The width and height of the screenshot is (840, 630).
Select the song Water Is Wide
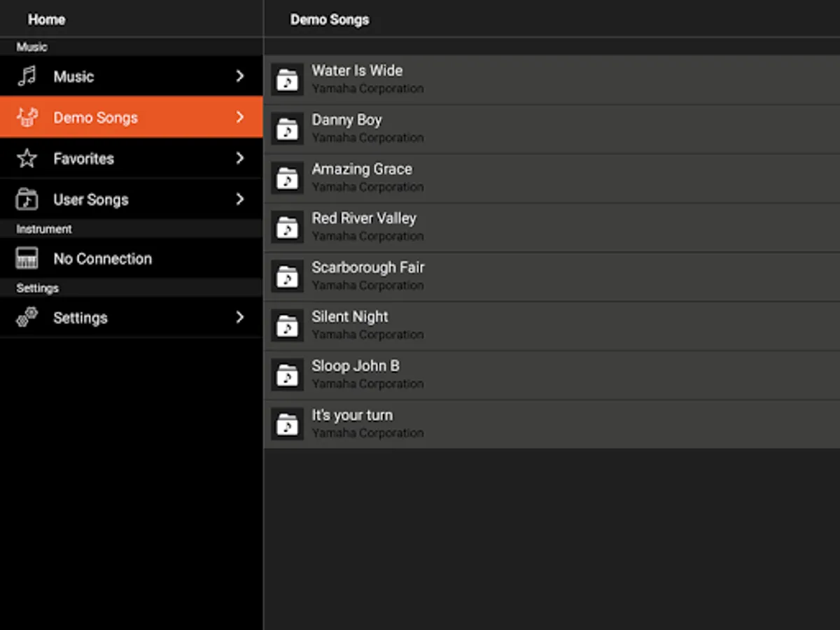click(552, 80)
